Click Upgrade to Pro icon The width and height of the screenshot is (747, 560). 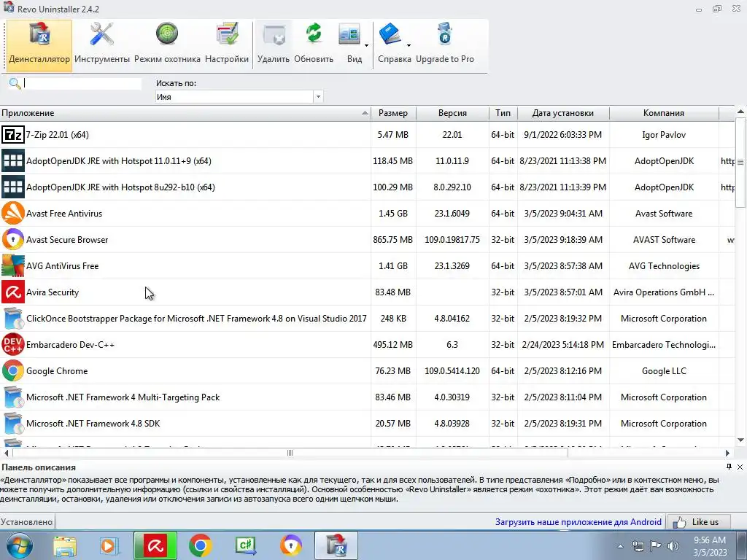(445, 35)
